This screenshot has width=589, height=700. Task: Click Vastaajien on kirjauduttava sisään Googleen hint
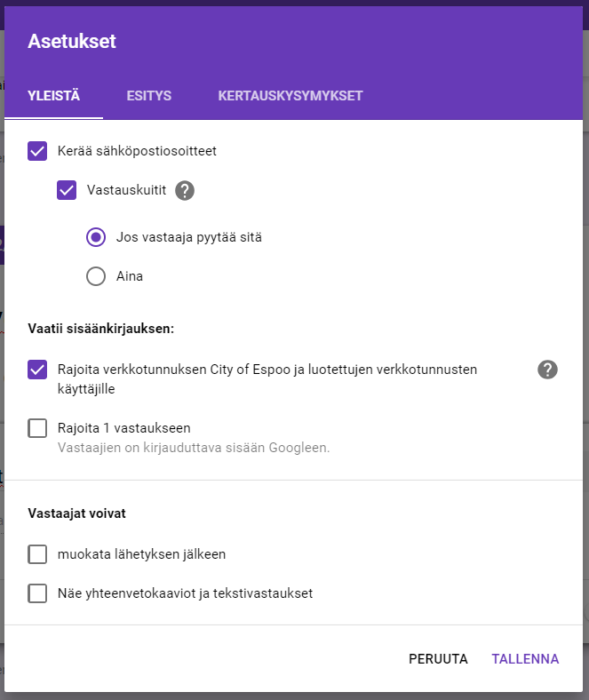coord(194,448)
